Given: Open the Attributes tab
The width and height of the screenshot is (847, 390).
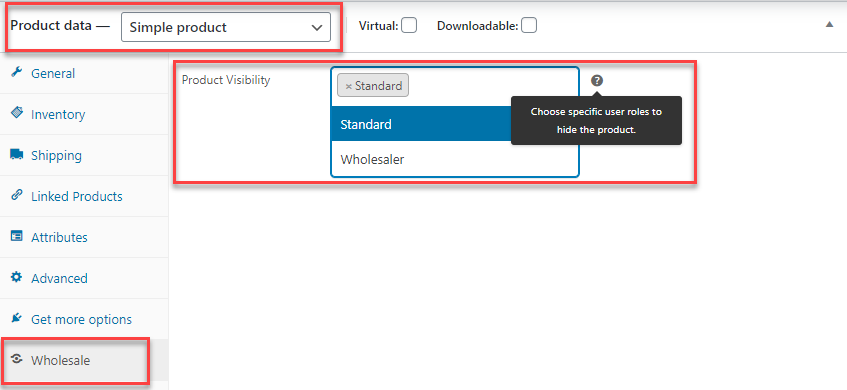Looking at the screenshot, I should (x=84, y=237).
